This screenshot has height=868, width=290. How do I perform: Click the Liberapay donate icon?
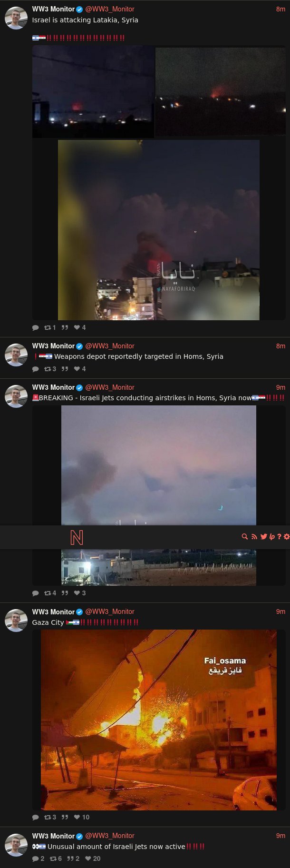(x=272, y=537)
